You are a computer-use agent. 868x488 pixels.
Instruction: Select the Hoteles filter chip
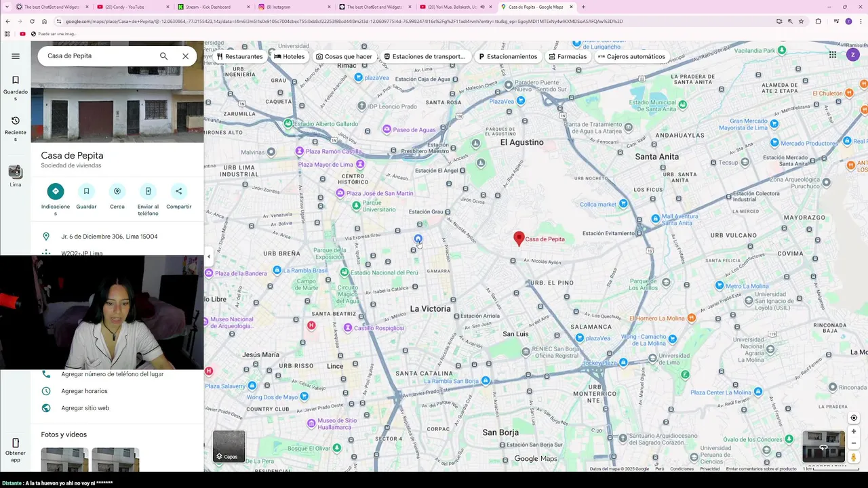click(290, 56)
